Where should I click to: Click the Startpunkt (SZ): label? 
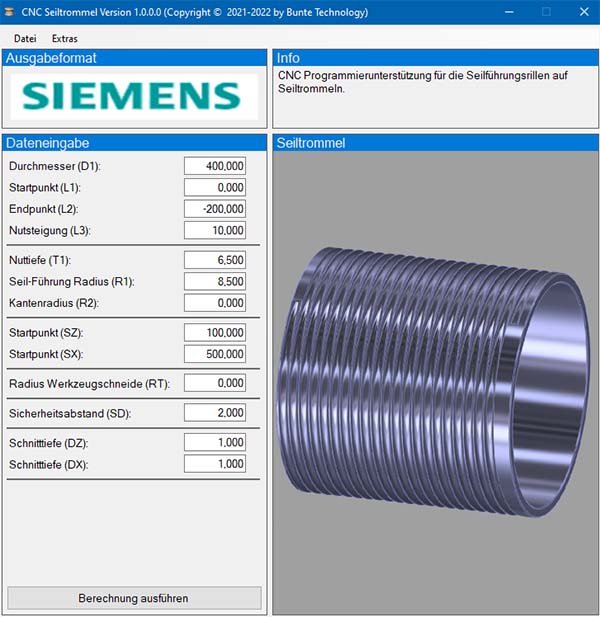tap(46, 333)
